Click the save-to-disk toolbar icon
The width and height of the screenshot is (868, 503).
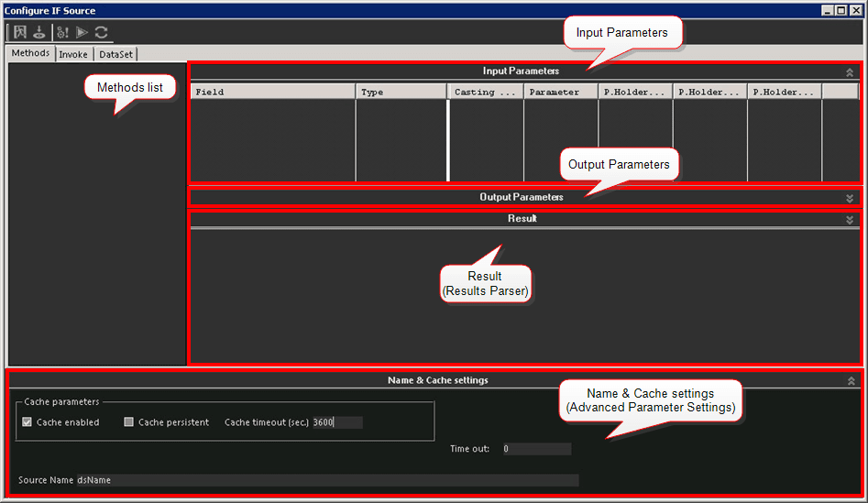coord(38,32)
